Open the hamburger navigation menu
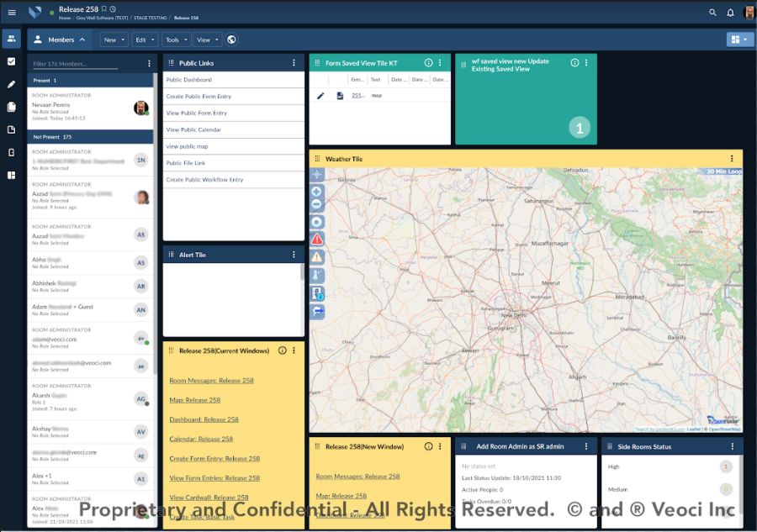Screen dimensions: 757x532 [x=12, y=13]
